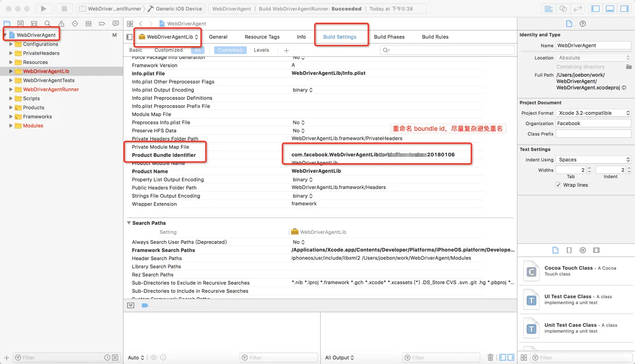Switch to the Build Phases tab
The image size is (635, 364).
[x=389, y=37]
